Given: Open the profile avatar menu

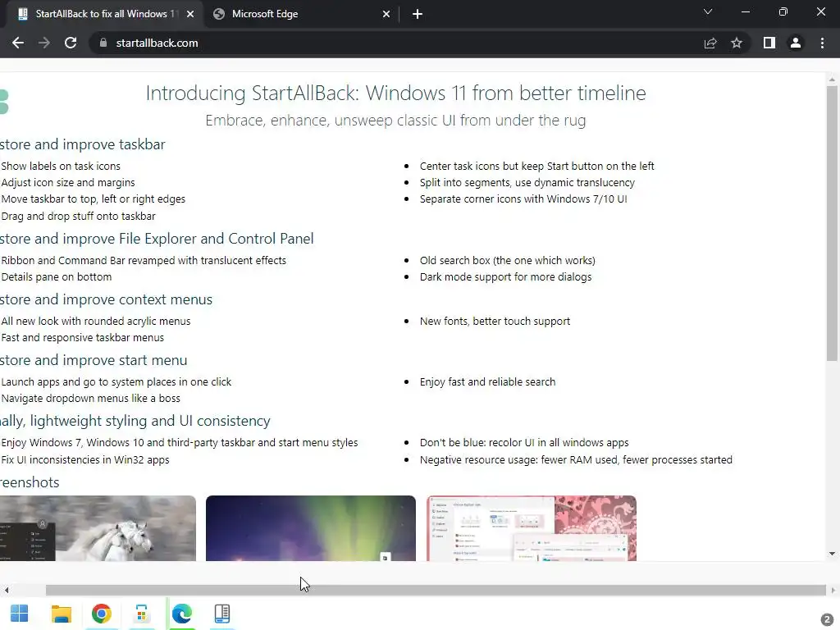Looking at the screenshot, I should [x=796, y=43].
